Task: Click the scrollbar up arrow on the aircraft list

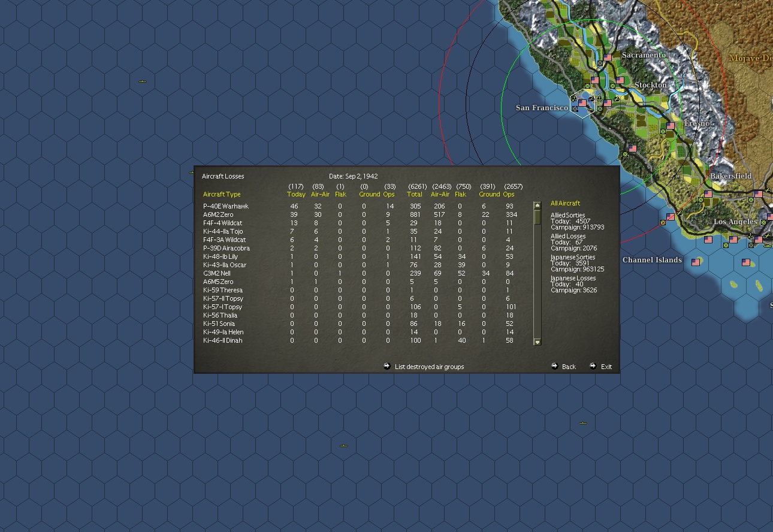Action: click(536, 205)
